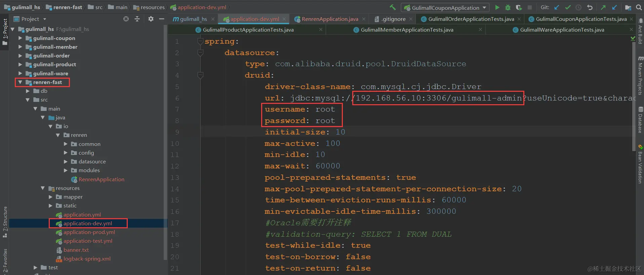Click the renren-fast breadcrumb in the navigation bar
This screenshot has height=275, width=644.
[x=64, y=7]
